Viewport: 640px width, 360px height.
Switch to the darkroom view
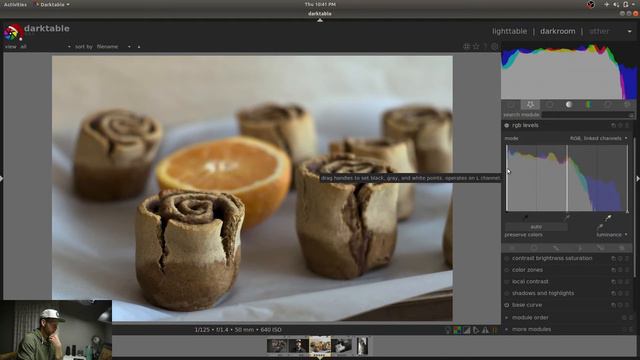(x=558, y=31)
